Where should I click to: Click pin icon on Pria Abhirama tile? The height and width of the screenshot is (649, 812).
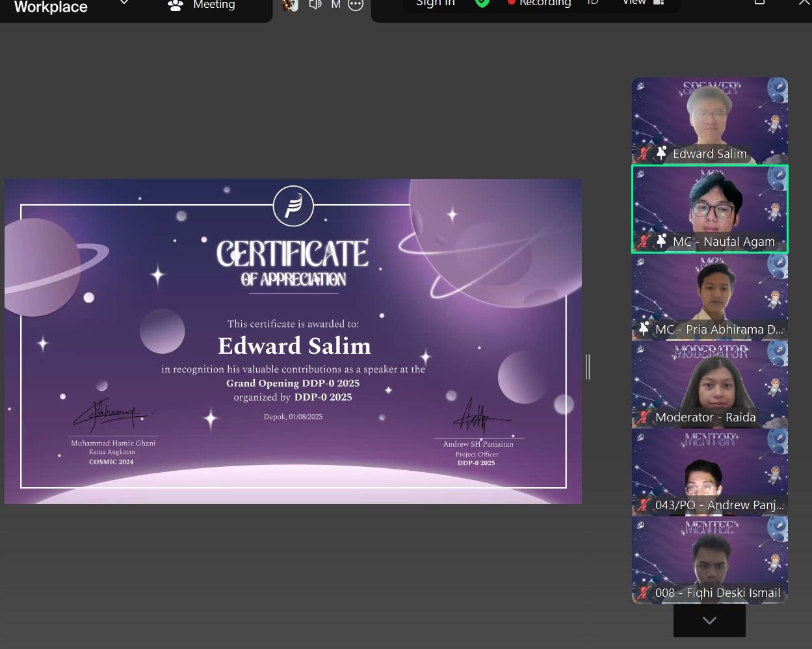(644, 329)
